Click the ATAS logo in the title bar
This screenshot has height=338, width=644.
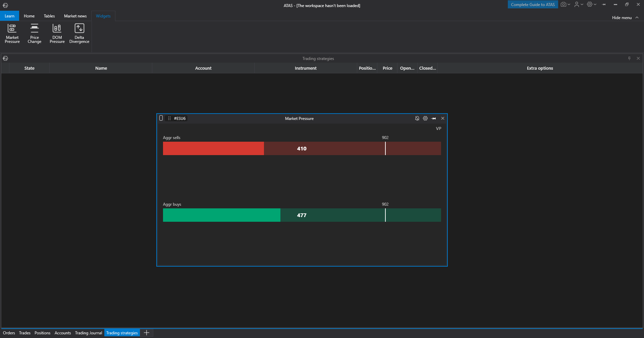pos(5,5)
